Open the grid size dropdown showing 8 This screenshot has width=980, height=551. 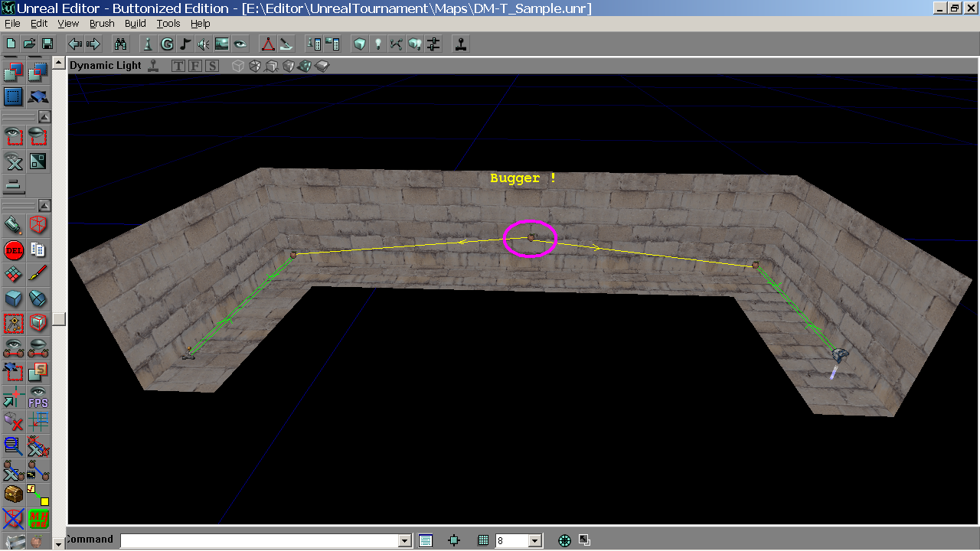(x=535, y=541)
